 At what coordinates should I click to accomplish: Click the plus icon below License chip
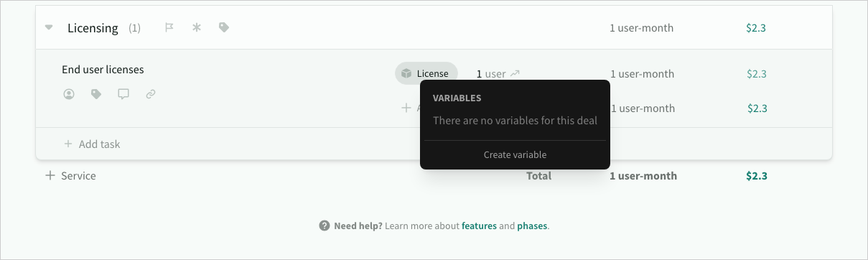pyautogui.click(x=406, y=108)
